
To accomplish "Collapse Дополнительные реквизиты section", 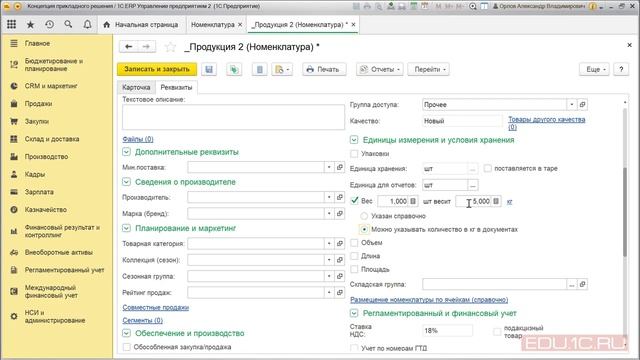I will (126, 152).
